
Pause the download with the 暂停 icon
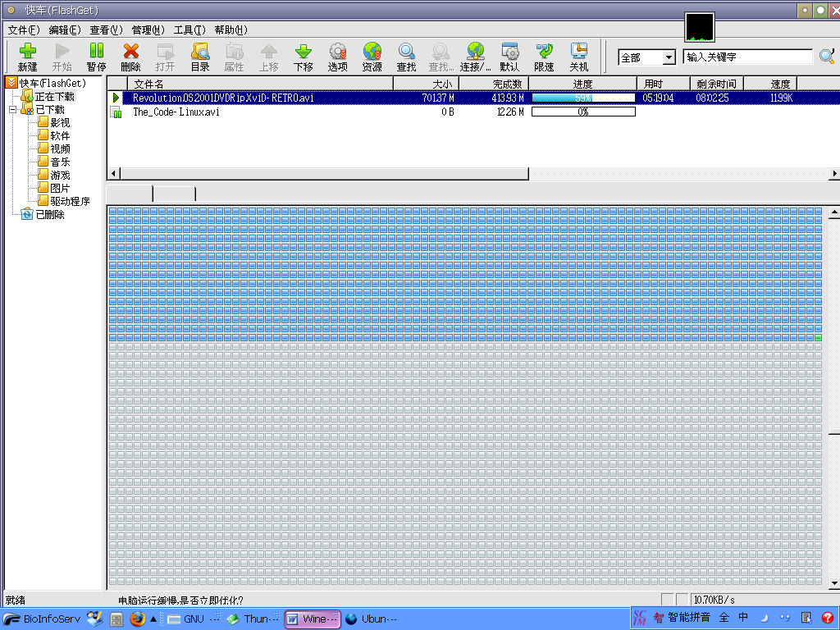97,52
